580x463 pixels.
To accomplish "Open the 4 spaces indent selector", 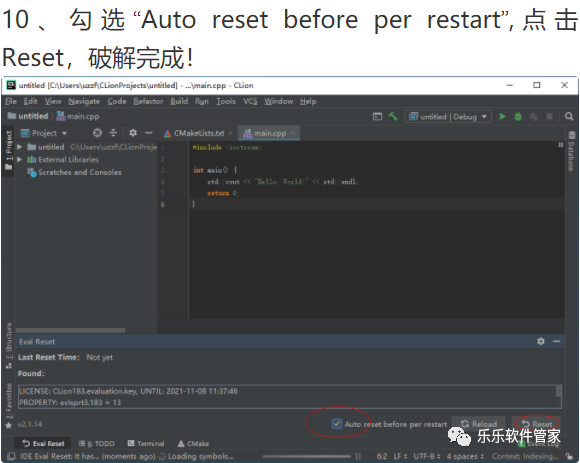I will coord(465,456).
